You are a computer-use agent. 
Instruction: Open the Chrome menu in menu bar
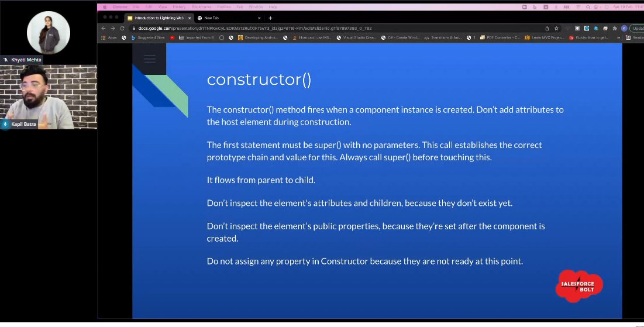(x=120, y=7)
